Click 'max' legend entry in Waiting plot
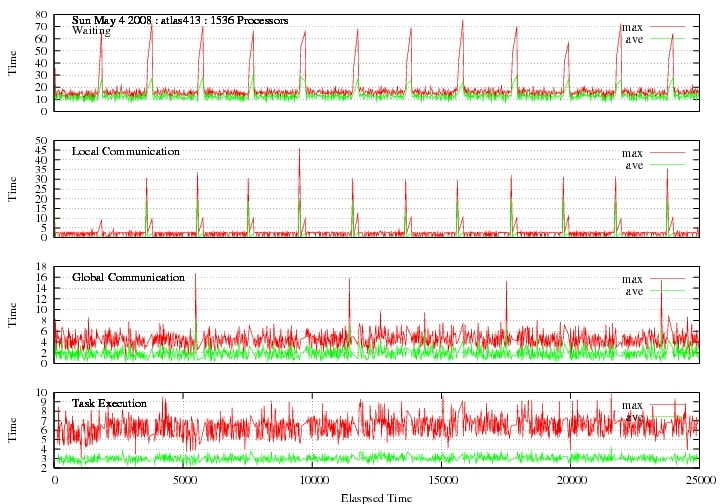 (632, 27)
